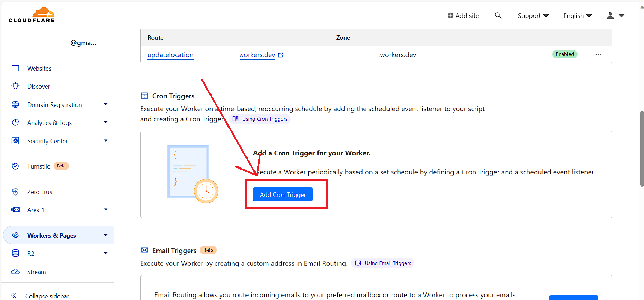Click the Area 1 envelope icon

tap(16, 210)
